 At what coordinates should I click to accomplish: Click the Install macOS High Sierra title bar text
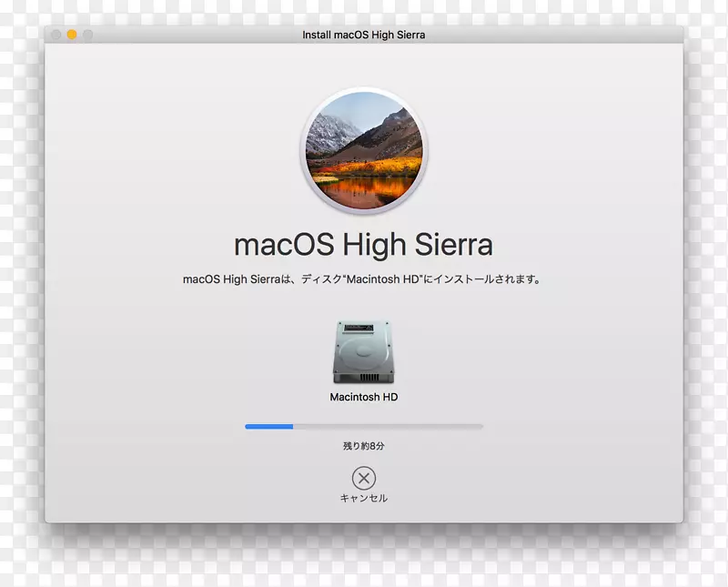[x=364, y=35]
